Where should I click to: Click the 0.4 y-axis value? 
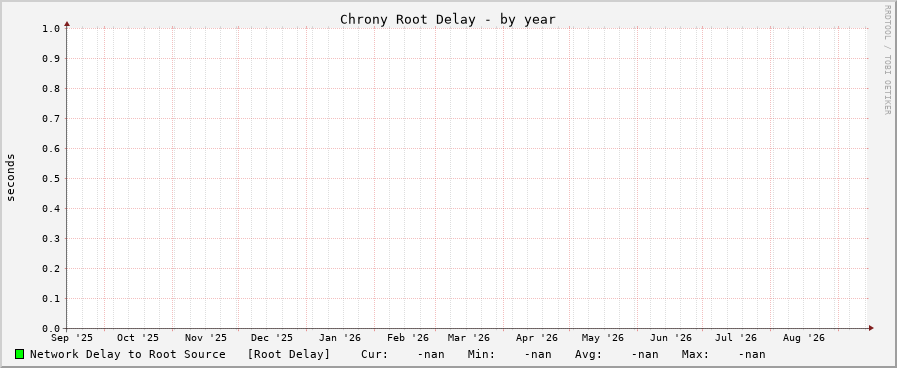click(51, 209)
